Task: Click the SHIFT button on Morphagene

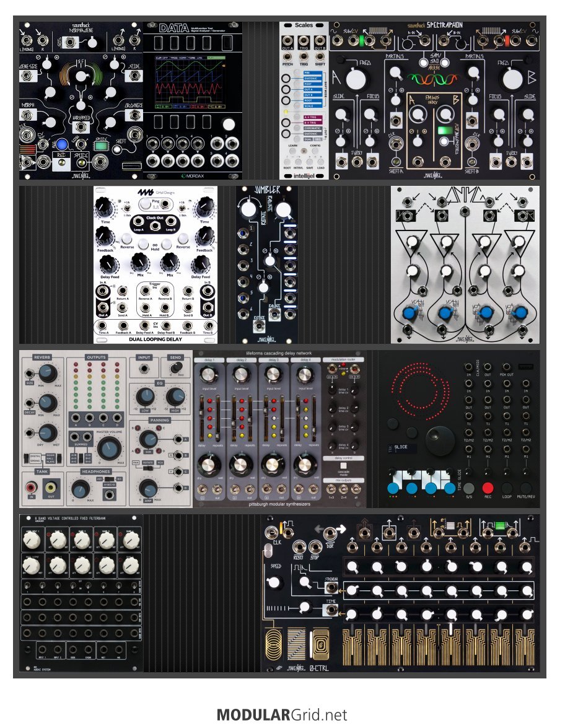Action: tap(117, 149)
